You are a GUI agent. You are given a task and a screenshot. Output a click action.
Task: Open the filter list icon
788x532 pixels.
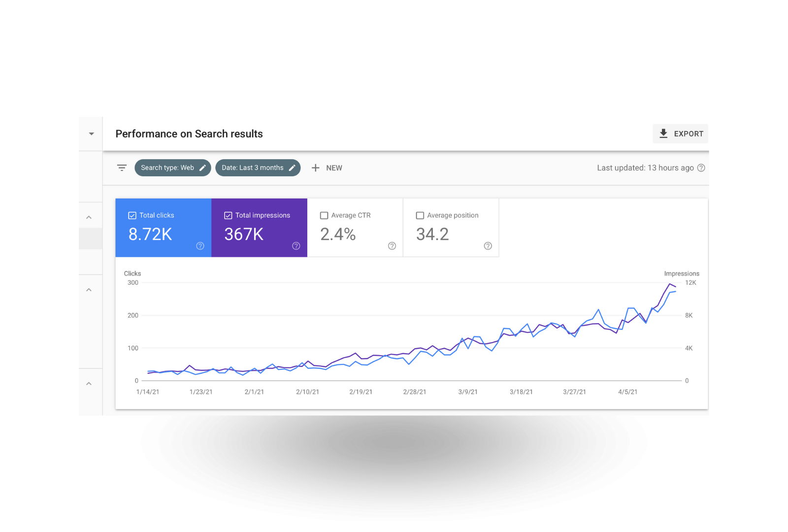[122, 168]
